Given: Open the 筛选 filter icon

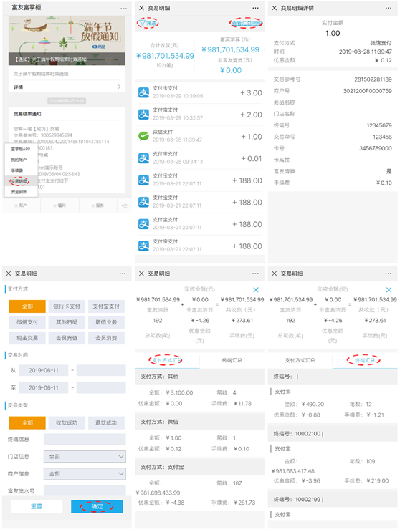Looking at the screenshot, I should (x=148, y=23).
